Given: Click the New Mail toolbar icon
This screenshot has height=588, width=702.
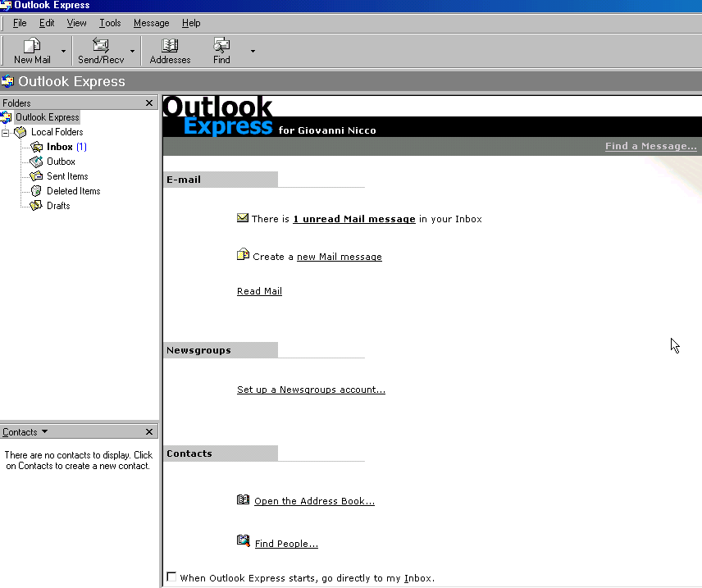Looking at the screenshot, I should pos(32,46).
